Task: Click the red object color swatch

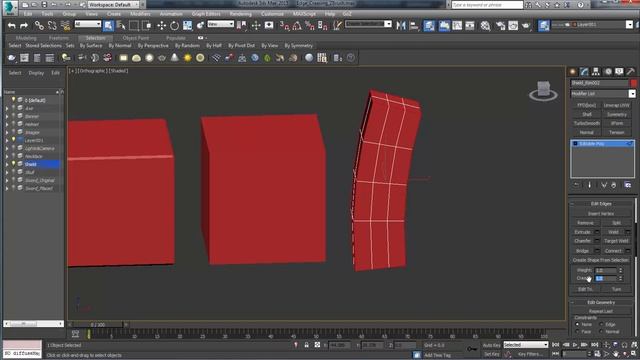Action: click(x=633, y=83)
